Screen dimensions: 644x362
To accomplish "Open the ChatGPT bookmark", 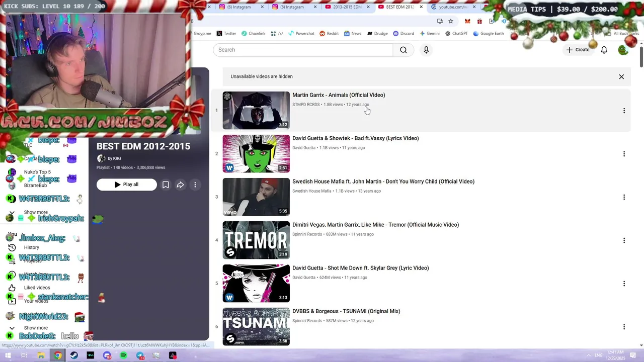I will click(x=456, y=34).
